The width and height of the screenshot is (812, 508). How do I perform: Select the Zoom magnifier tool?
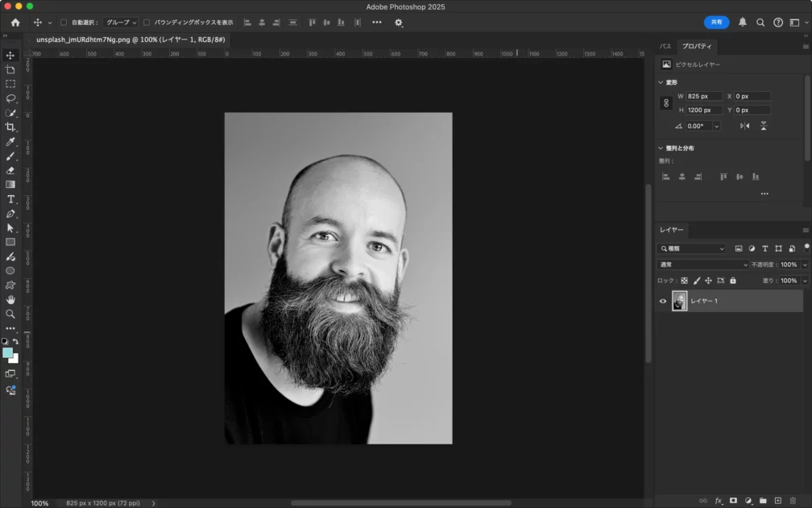point(10,314)
